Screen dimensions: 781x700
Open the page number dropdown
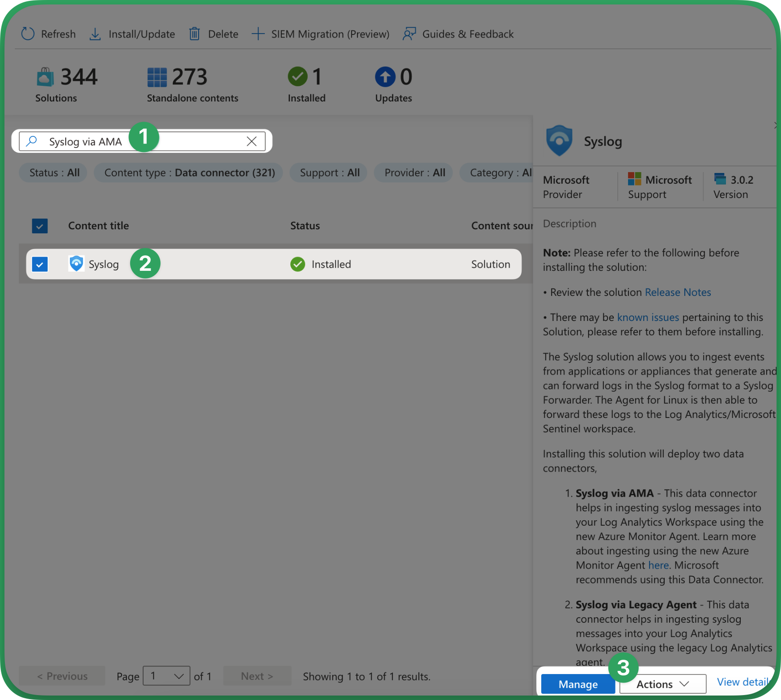(166, 676)
